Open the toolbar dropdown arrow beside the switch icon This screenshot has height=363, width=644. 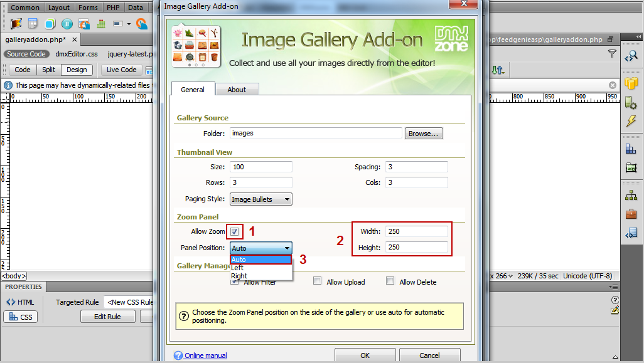[129, 24]
